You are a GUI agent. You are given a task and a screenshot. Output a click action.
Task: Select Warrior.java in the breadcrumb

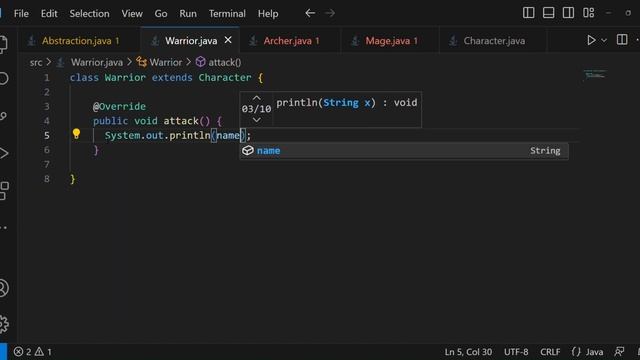pos(96,62)
